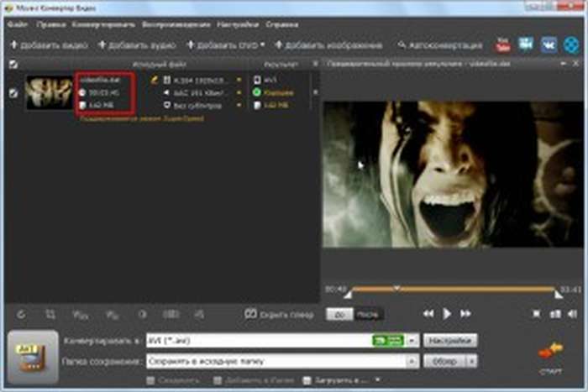Expand the AAC audio track dropdown arrow
Image resolution: width=588 pixels, height=392 pixels.
(239, 92)
